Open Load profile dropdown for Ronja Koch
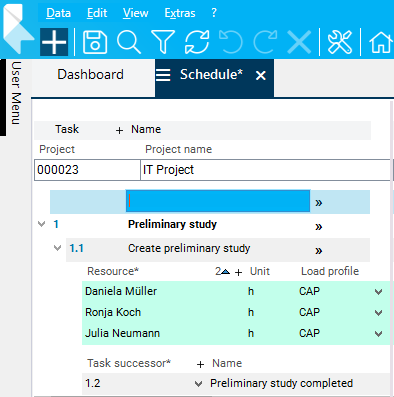The image size is (394, 397). [378, 313]
